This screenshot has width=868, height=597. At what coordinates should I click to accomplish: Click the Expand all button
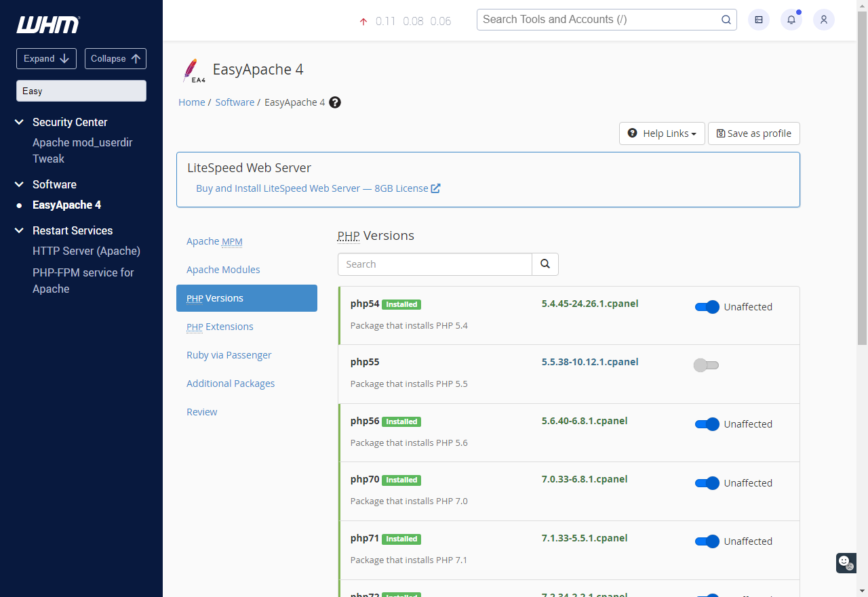tap(46, 58)
